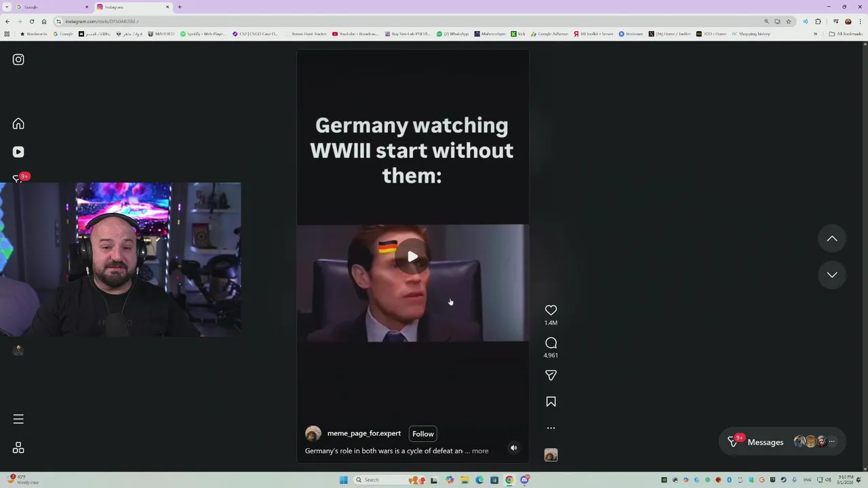Go to Home in Instagram sidebar

point(18,123)
